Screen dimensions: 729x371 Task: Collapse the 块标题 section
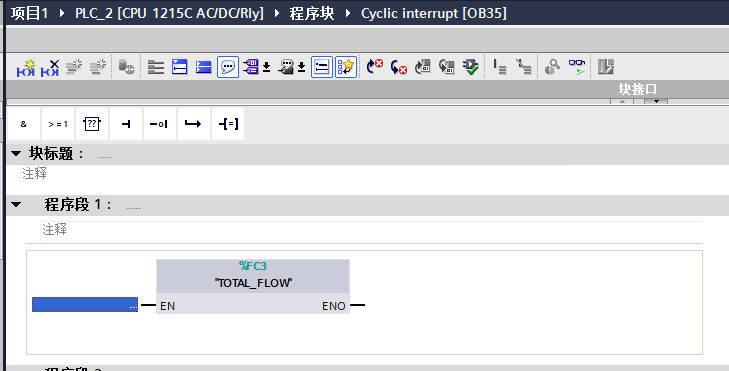16,153
